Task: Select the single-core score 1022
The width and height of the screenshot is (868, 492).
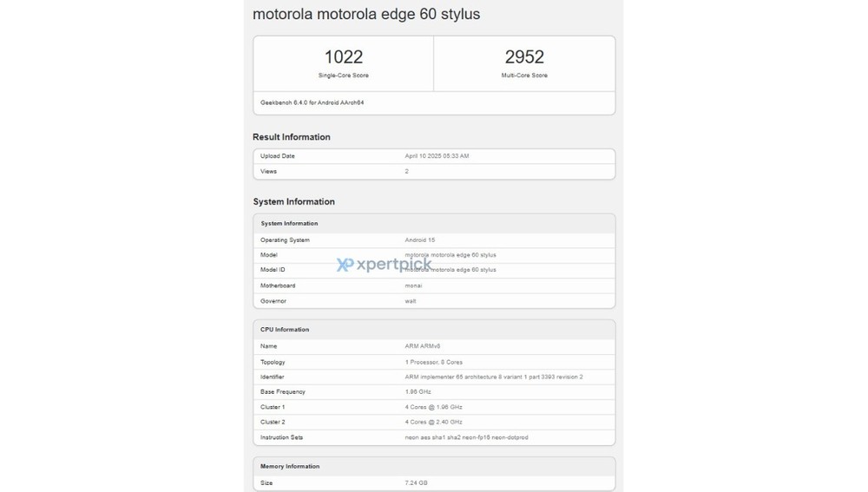Action: click(343, 57)
